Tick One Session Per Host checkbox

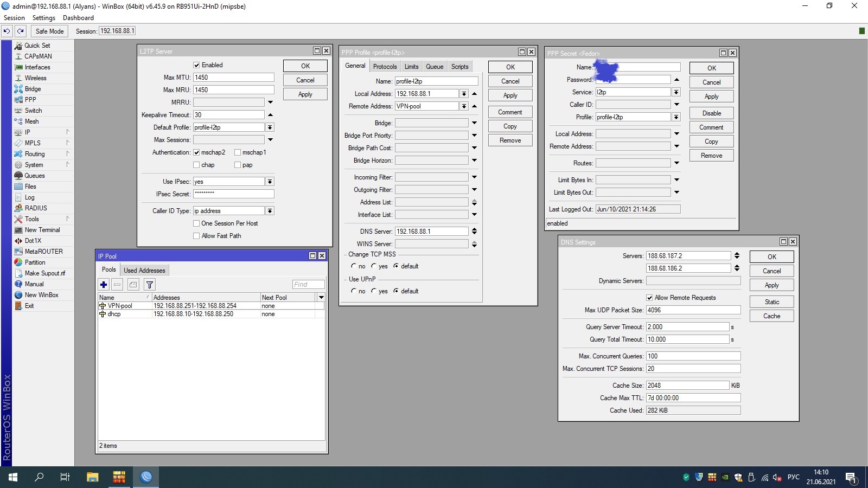pyautogui.click(x=196, y=223)
